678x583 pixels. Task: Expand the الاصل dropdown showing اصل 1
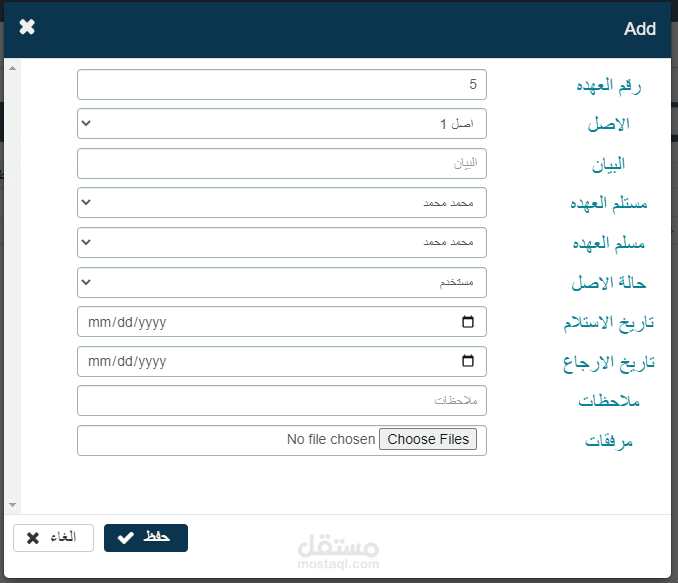(282, 124)
